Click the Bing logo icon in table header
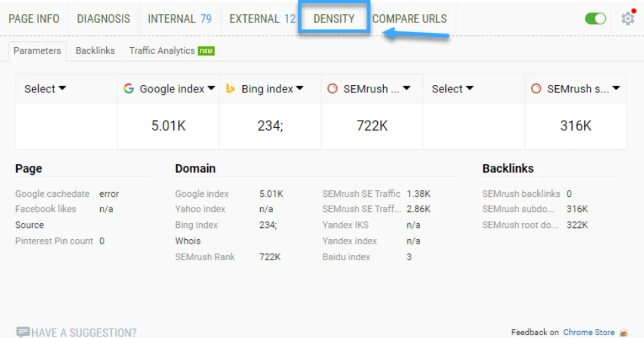The width and height of the screenshot is (644, 338). point(231,89)
